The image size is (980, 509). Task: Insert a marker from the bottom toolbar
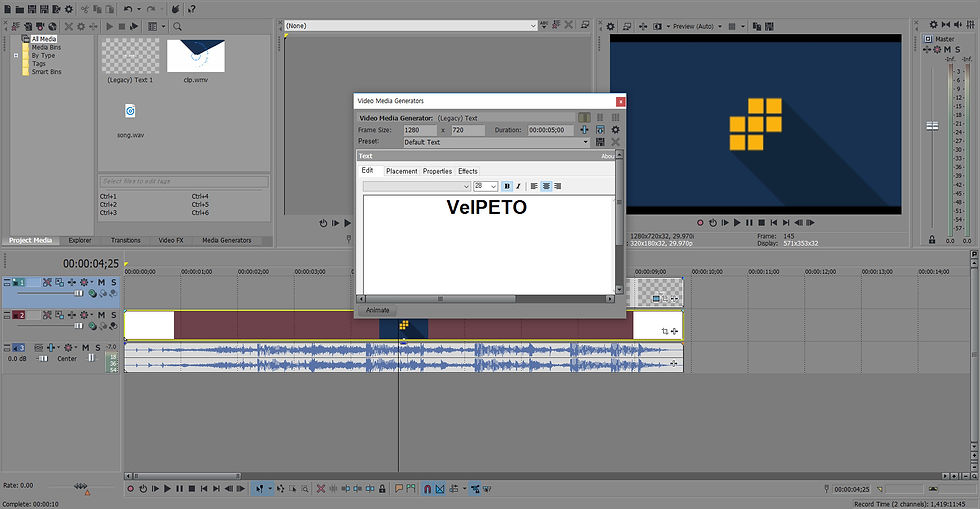[x=398, y=488]
